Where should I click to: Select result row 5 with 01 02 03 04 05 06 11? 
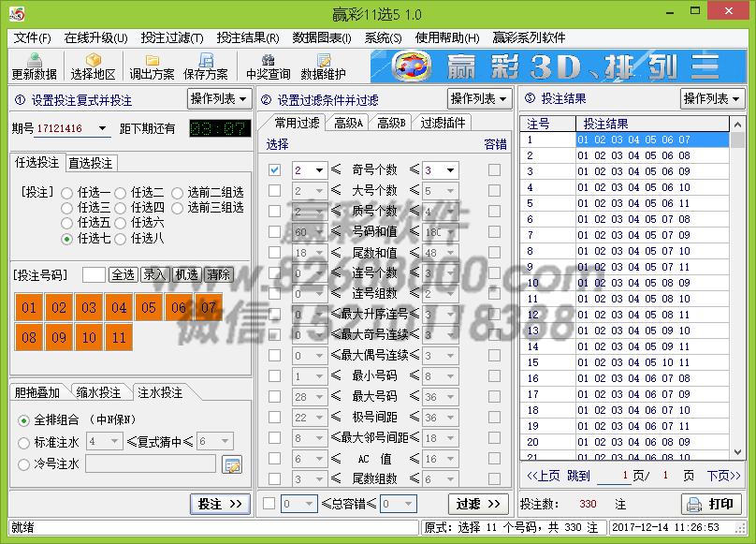click(624, 203)
